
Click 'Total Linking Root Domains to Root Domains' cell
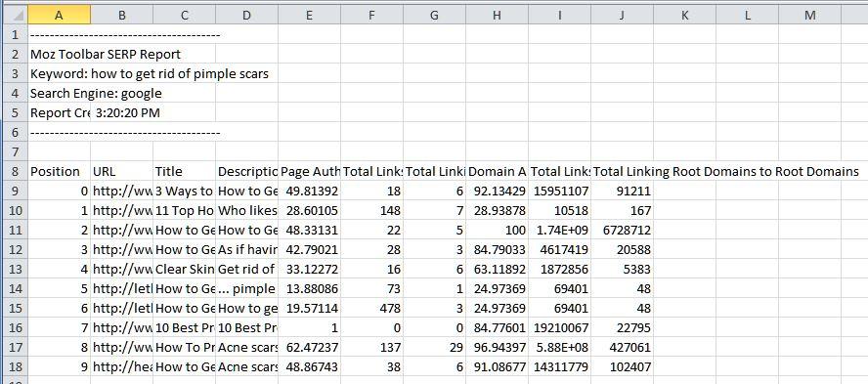pos(725,172)
